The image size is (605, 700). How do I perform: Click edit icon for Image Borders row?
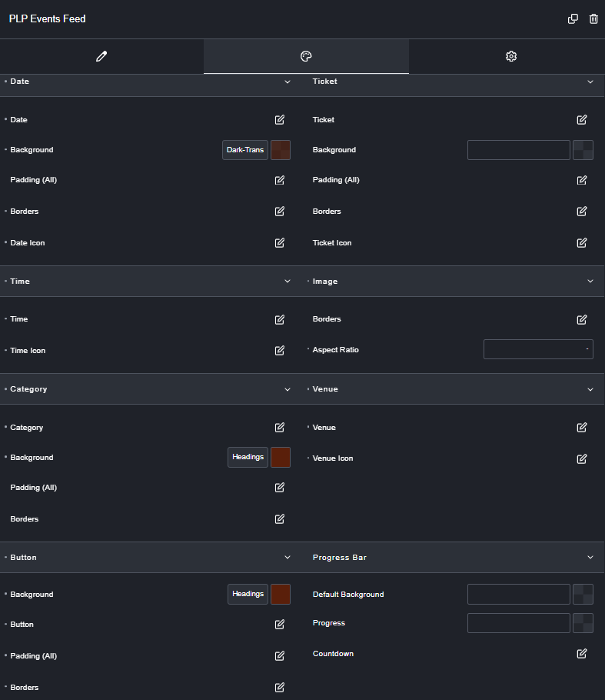582,320
